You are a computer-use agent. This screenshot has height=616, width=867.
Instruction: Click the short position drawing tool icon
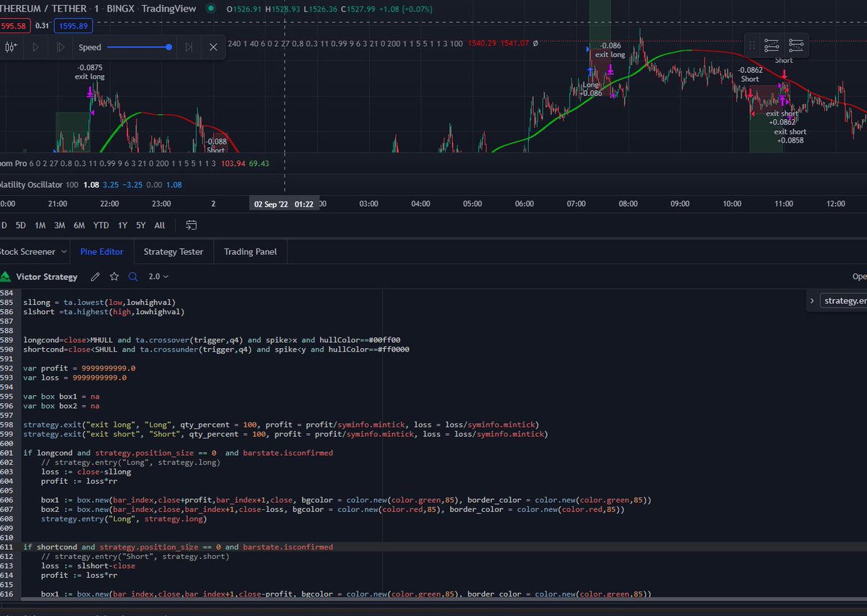(796, 45)
